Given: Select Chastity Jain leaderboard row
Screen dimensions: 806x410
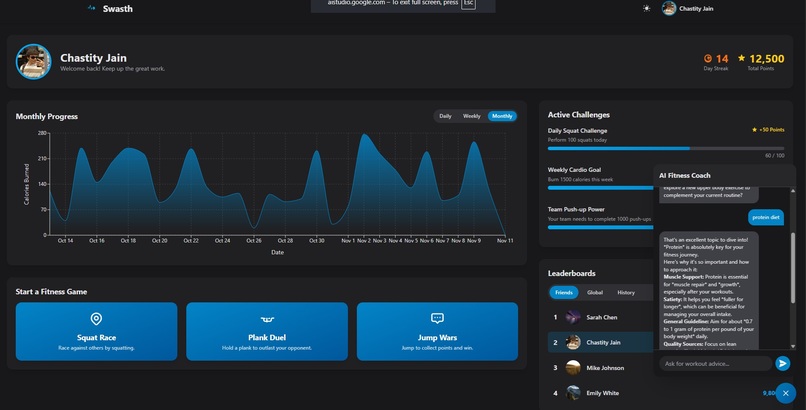Looking at the screenshot, I should [x=600, y=342].
